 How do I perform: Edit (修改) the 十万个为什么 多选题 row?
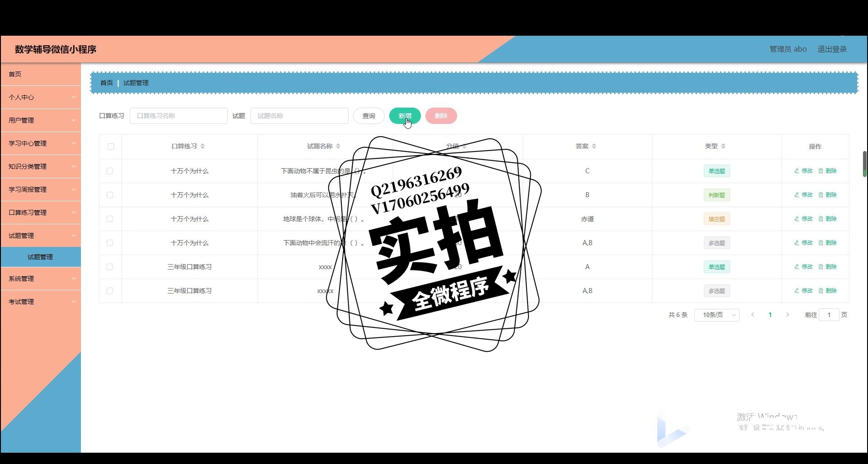point(803,243)
